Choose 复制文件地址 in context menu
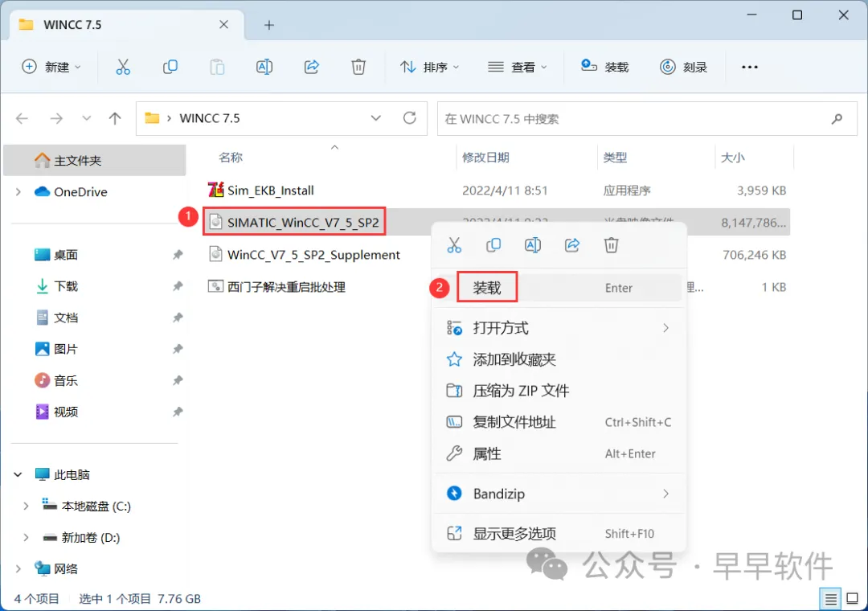This screenshot has height=611, width=868. [x=559, y=422]
